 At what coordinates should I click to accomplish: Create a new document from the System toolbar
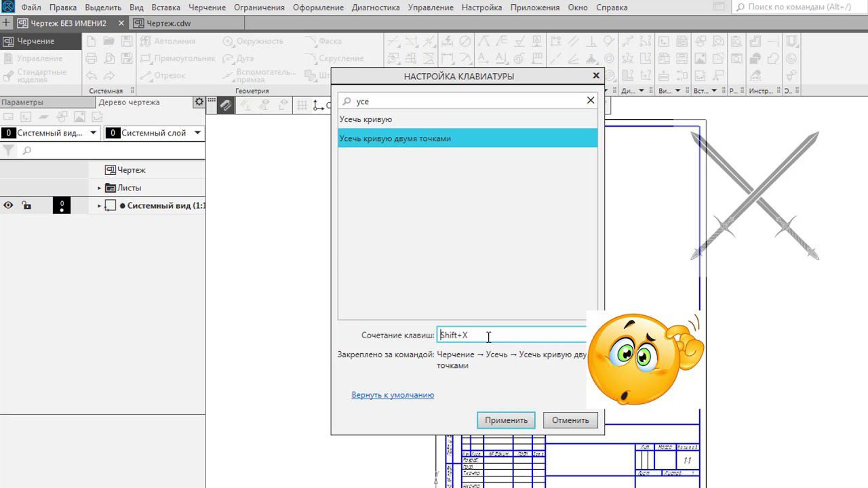92,41
